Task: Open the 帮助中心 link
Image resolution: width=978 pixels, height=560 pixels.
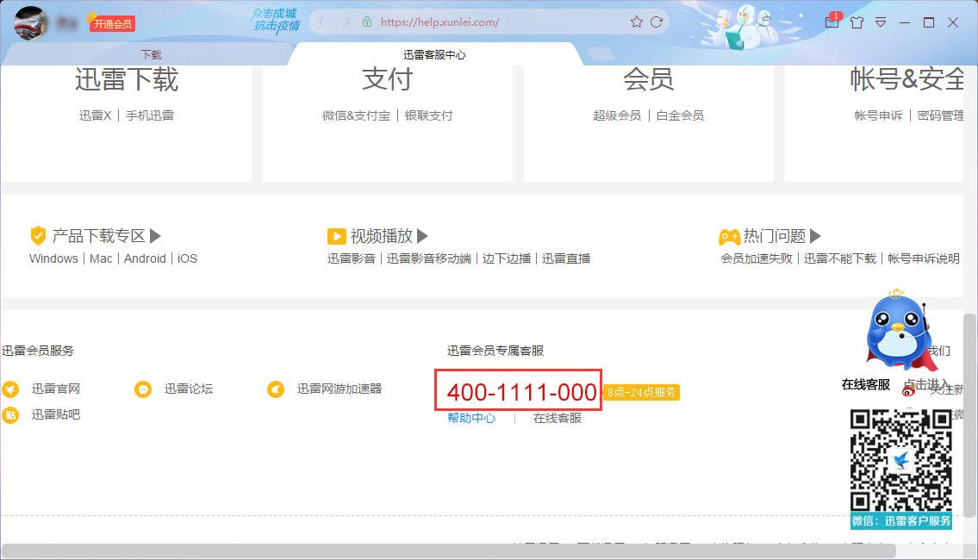Action: click(470, 418)
